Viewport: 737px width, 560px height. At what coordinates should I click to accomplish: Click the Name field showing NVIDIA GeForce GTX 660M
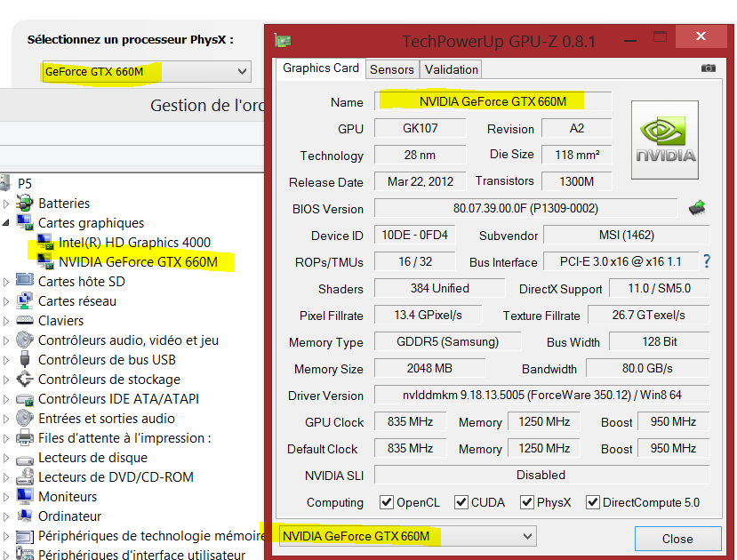[x=493, y=101]
